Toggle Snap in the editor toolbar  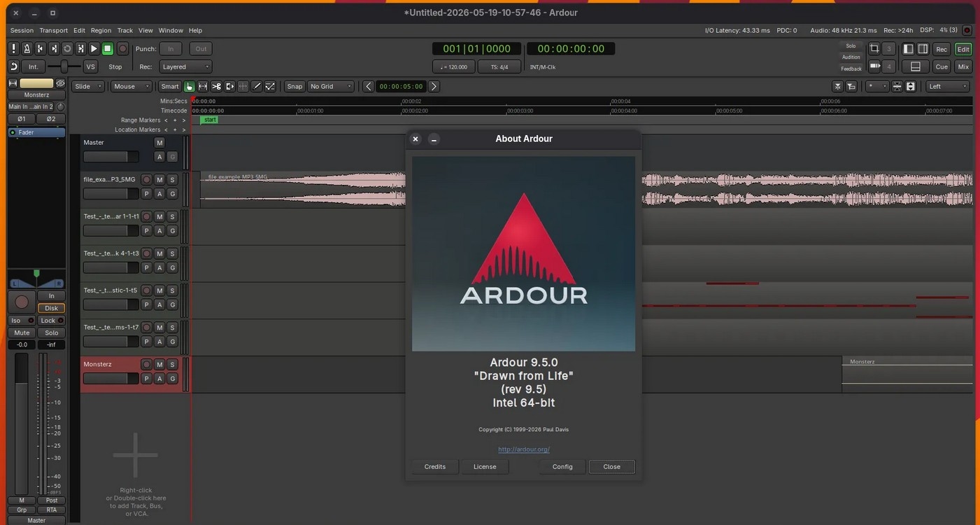294,86
